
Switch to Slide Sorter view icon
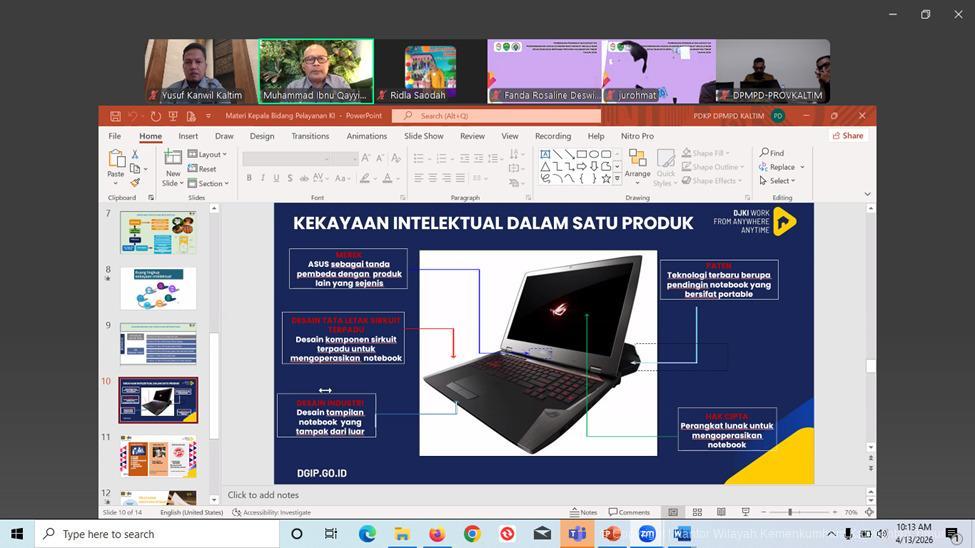(x=697, y=512)
